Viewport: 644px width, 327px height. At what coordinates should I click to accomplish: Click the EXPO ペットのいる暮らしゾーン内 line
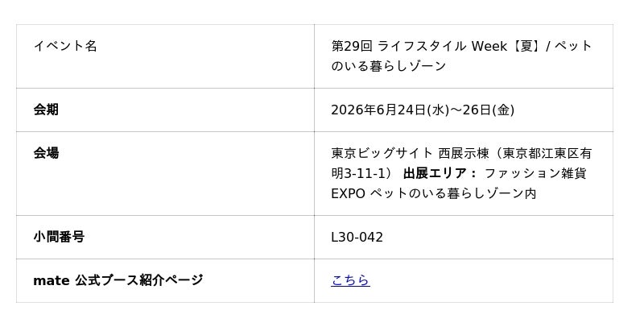434,193
